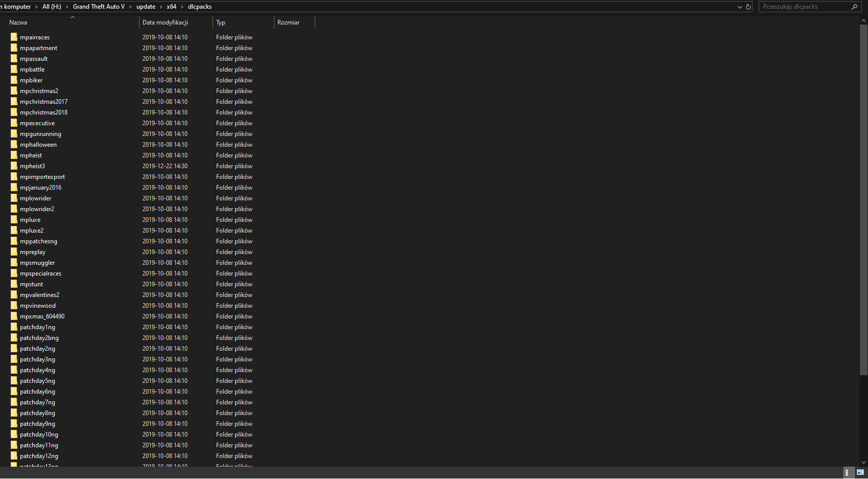868x479 pixels.
Task: Switch to large icons view layout
Action: pyautogui.click(x=860, y=472)
